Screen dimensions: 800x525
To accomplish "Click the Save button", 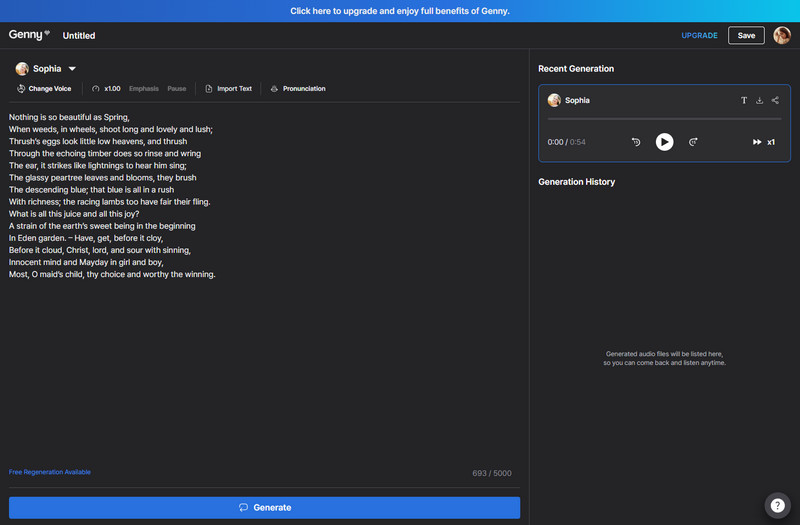I will [x=746, y=35].
